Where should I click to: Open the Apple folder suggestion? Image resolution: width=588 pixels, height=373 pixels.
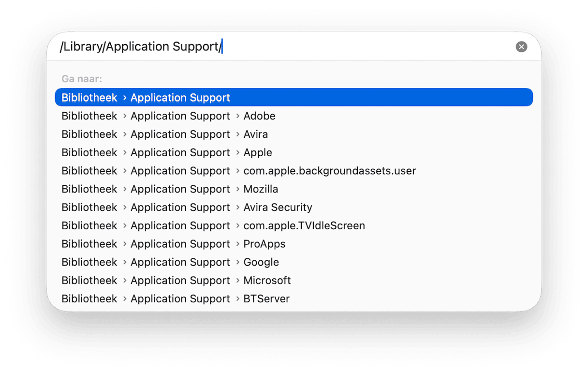coord(294,153)
